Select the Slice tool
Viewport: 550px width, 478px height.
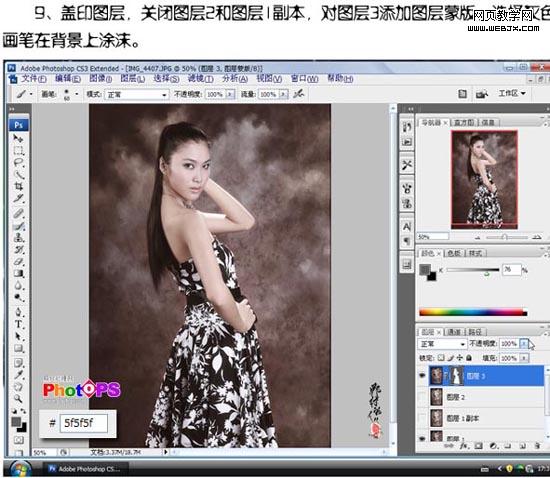[18, 198]
